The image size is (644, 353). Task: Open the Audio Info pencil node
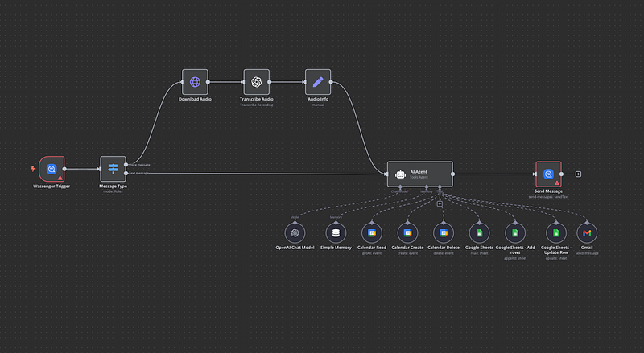coord(318,81)
